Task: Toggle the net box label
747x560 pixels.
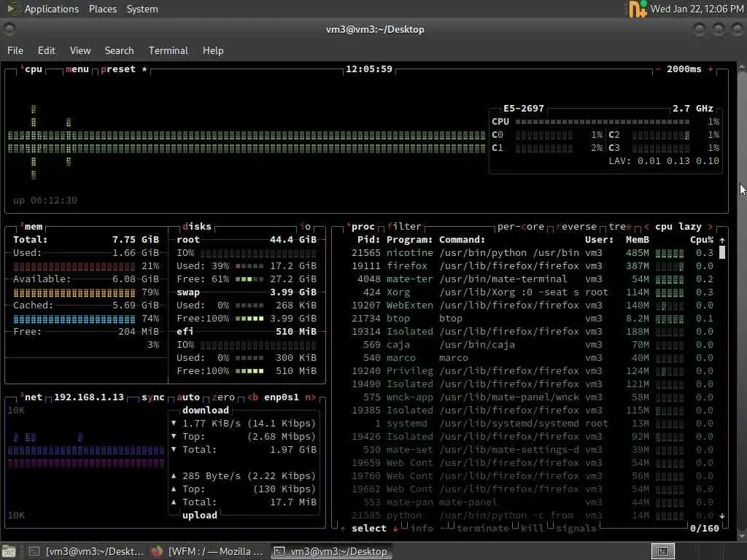Action: [x=32, y=397]
